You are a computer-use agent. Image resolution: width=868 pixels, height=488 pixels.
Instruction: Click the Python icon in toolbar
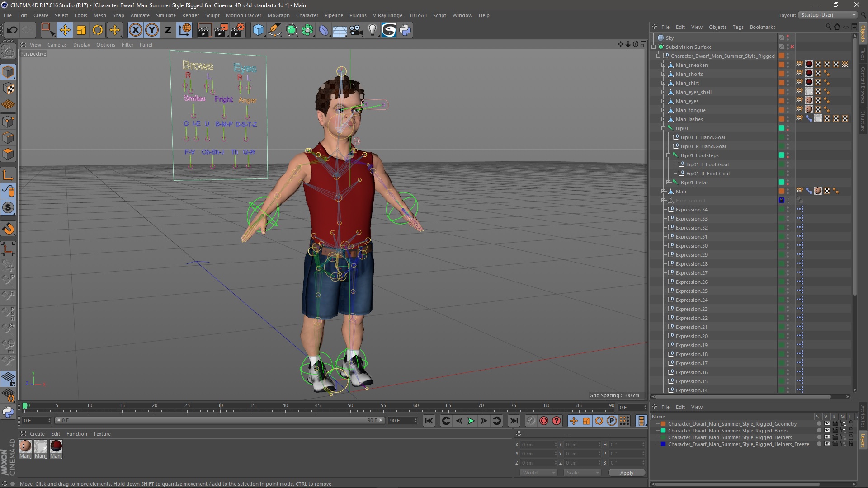point(405,30)
